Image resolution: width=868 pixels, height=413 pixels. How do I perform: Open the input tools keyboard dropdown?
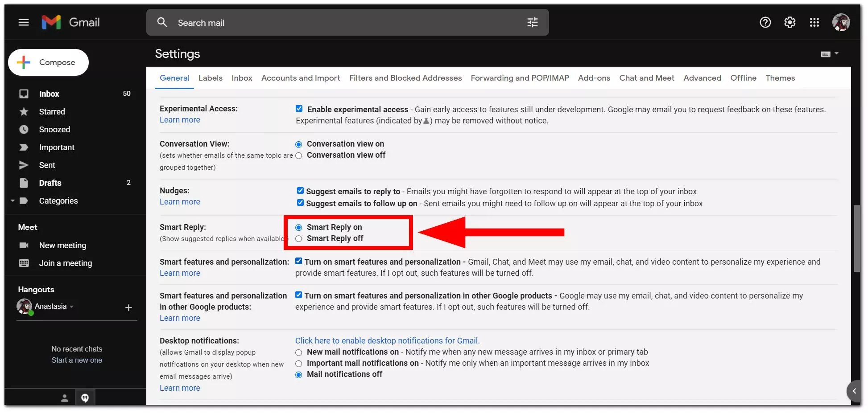click(x=830, y=54)
